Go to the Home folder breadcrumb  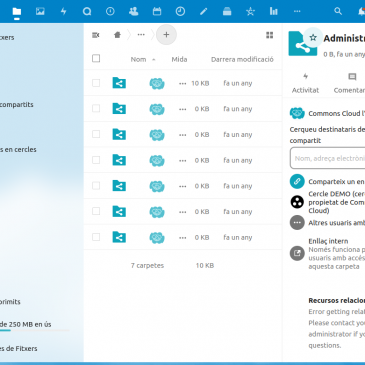click(117, 35)
